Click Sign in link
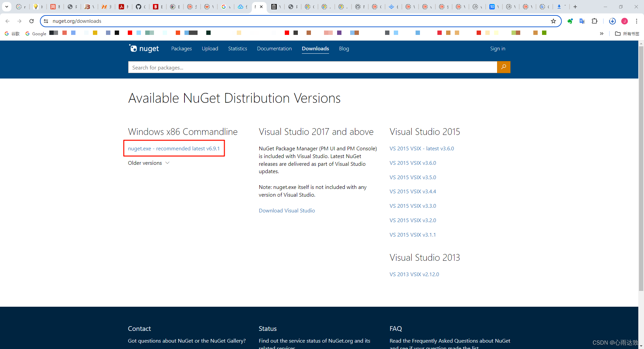Screen dimensions: 644x349 click(x=497, y=49)
